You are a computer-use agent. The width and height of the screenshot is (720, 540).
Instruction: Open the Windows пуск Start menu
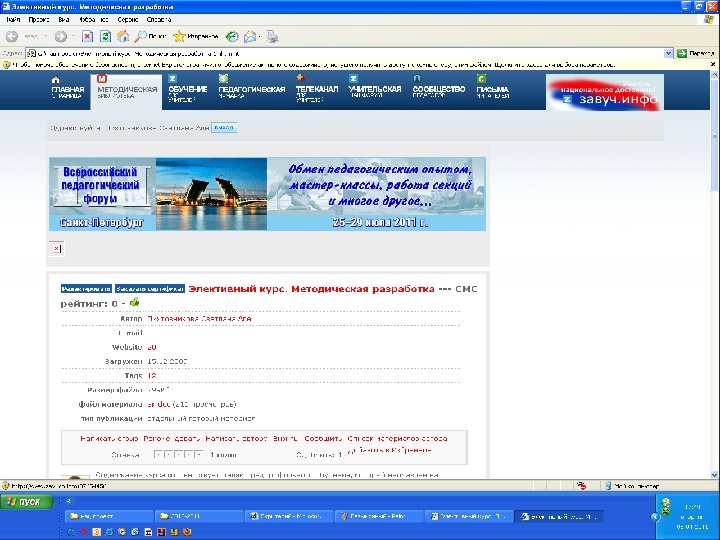[x=25, y=501]
